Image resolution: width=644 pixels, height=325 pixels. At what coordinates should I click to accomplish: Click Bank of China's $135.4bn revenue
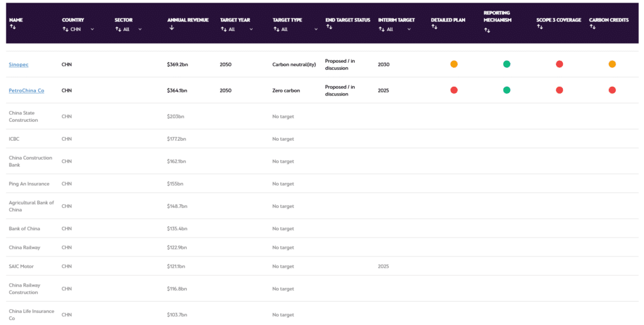click(x=177, y=229)
